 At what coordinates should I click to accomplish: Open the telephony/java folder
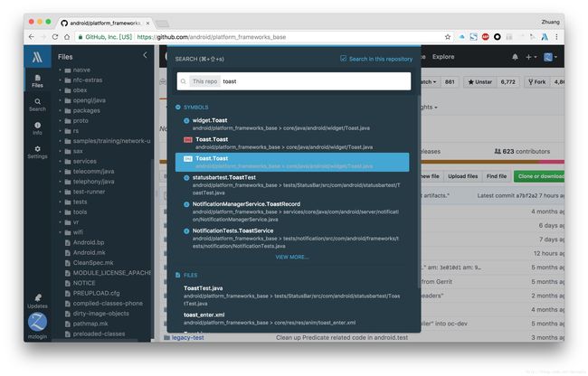tap(93, 182)
